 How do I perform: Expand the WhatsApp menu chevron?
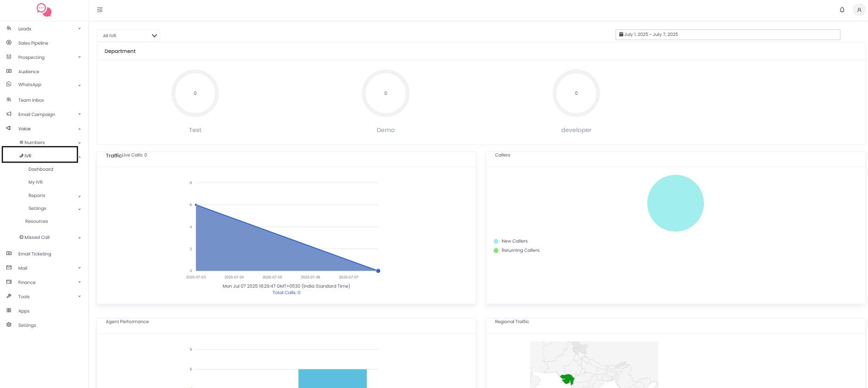tap(80, 85)
